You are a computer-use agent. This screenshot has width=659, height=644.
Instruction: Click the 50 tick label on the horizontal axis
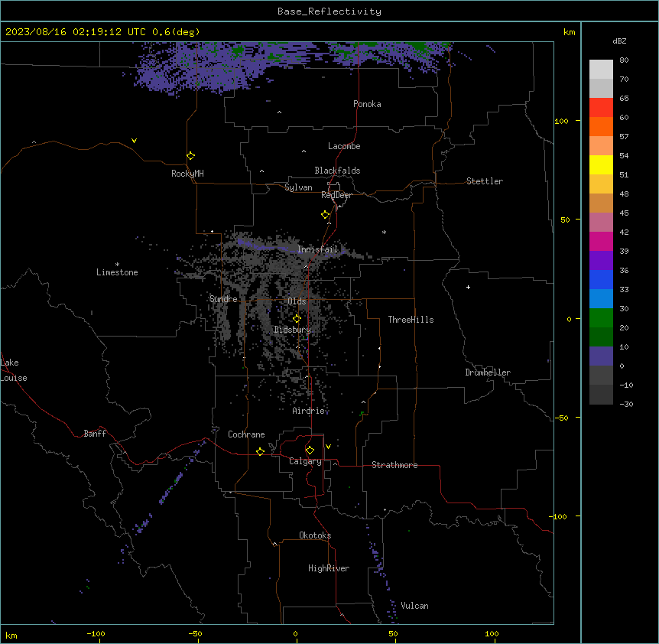tap(393, 634)
